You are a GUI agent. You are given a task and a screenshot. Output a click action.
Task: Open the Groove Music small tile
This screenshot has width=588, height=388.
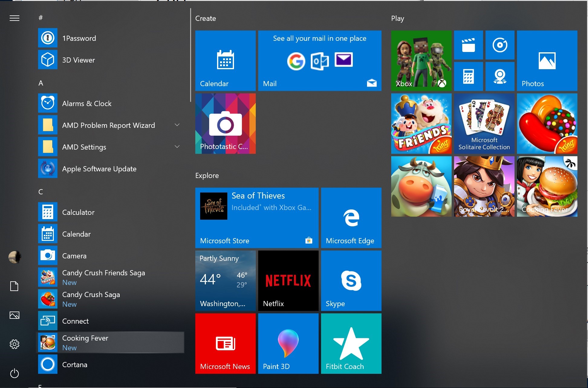pyautogui.click(x=500, y=45)
